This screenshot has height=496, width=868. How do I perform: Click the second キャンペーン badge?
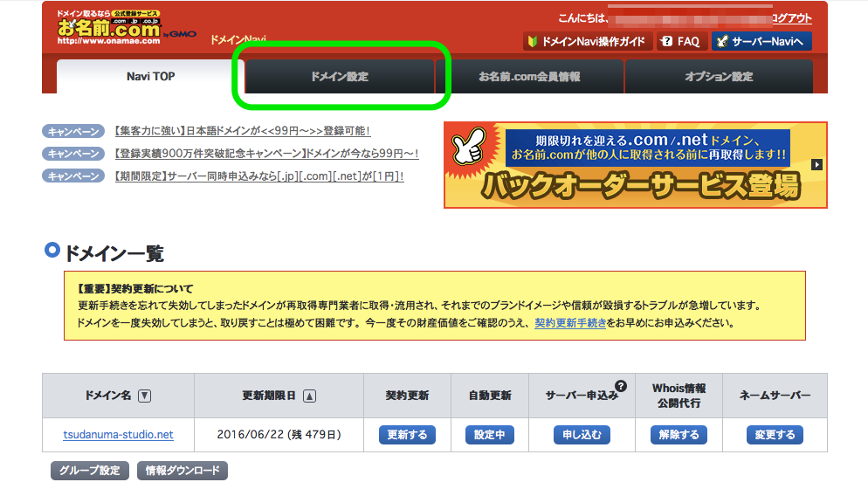tap(73, 154)
